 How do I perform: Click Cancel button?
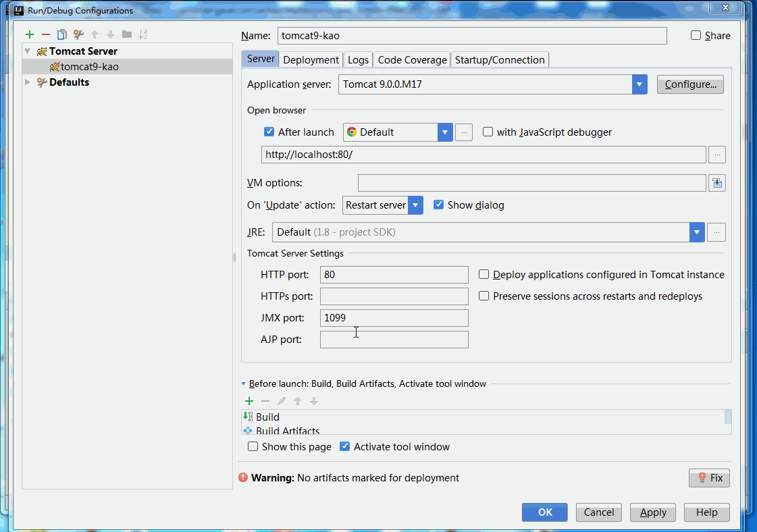tap(599, 512)
